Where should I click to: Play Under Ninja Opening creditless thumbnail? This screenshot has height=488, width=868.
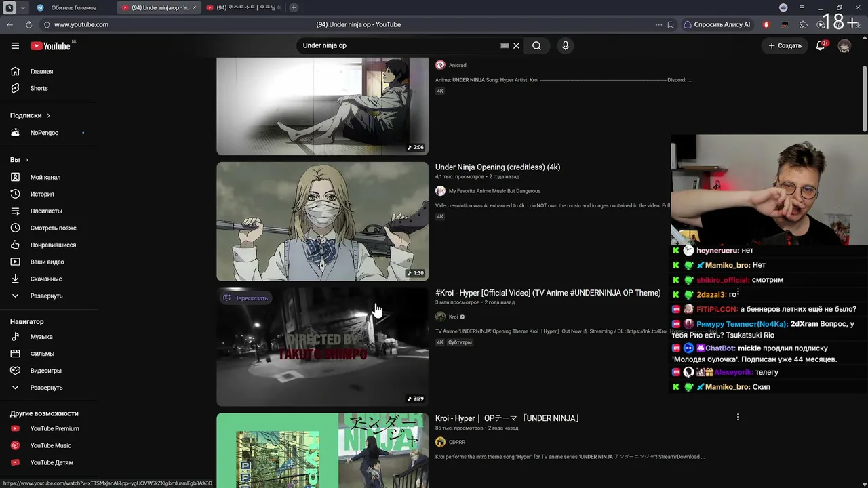pyautogui.click(x=322, y=221)
